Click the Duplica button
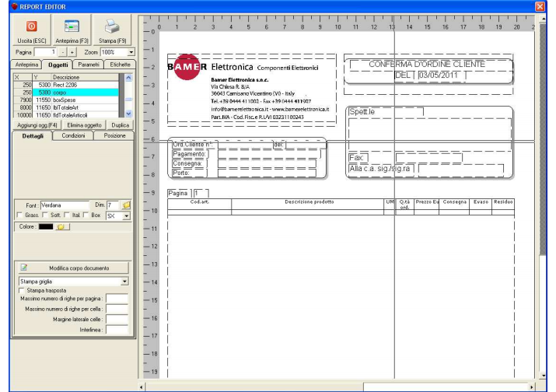The width and height of the screenshot is (556, 392). coord(121,125)
